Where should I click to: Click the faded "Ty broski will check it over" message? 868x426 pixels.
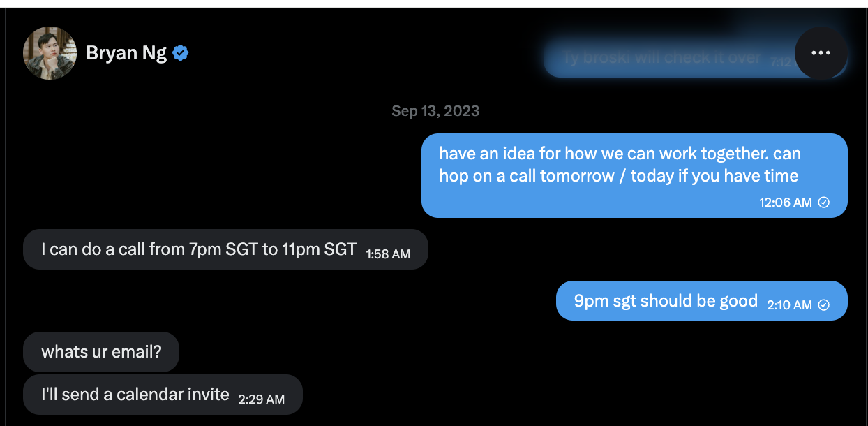coord(658,57)
